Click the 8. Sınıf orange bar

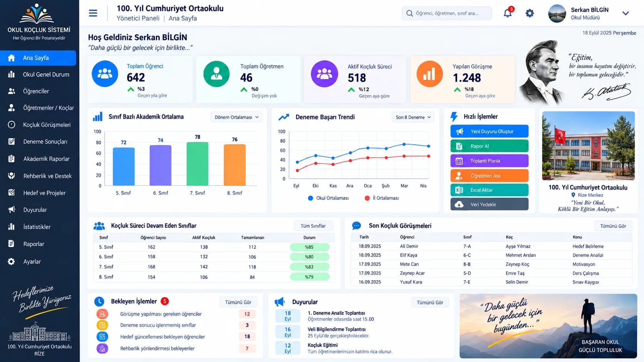coord(235,165)
